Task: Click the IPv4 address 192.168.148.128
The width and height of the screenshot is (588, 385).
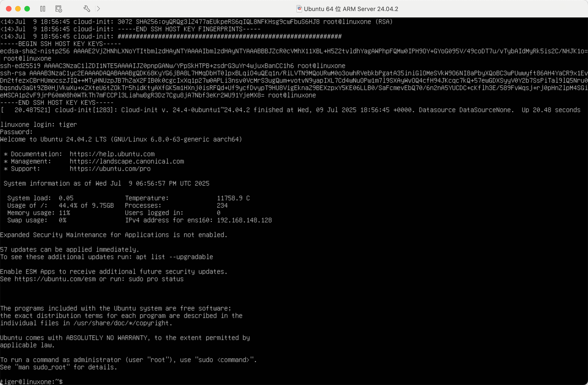Action: click(244, 220)
